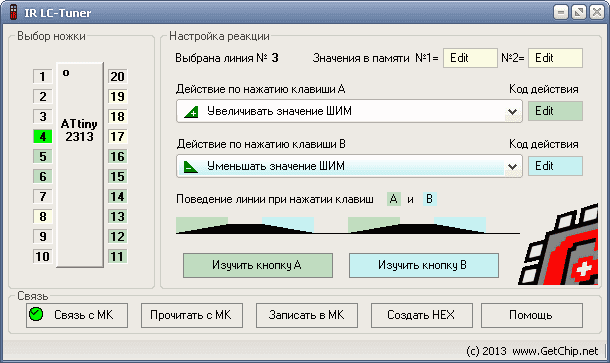Click the red GetChip logo image

pyautogui.click(x=558, y=244)
